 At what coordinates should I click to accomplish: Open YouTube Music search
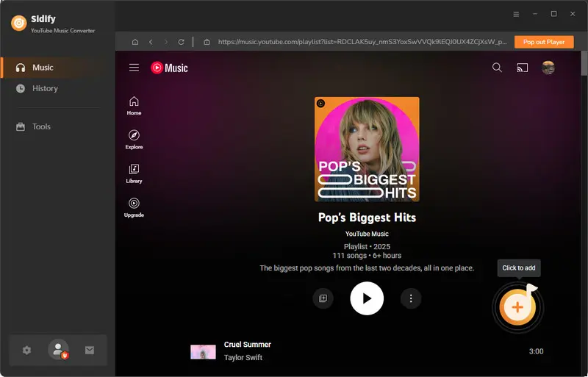coord(497,68)
